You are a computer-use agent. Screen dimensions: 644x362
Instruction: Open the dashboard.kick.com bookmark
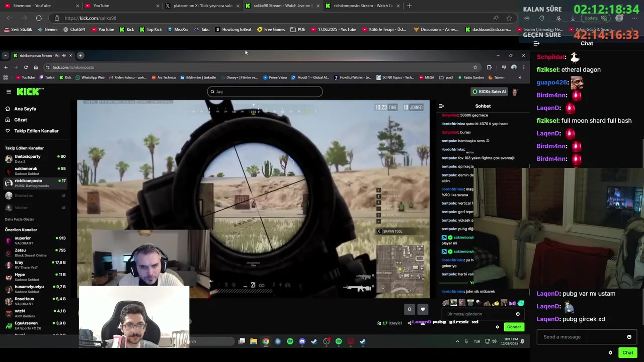point(488,30)
